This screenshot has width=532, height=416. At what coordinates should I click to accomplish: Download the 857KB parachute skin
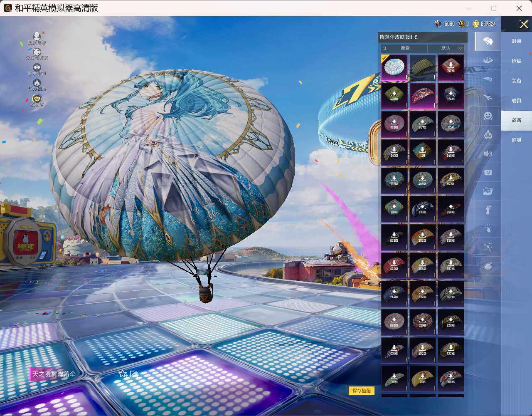point(423,124)
